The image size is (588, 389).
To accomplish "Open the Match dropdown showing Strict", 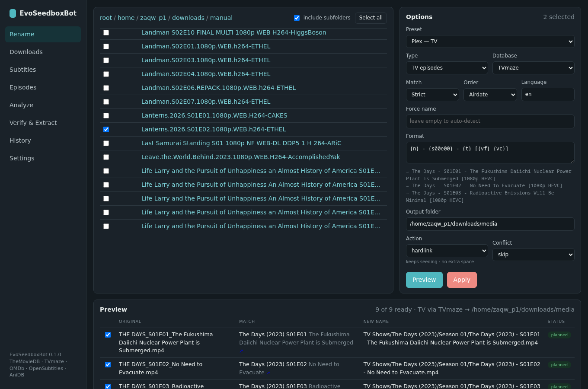I will click(432, 95).
